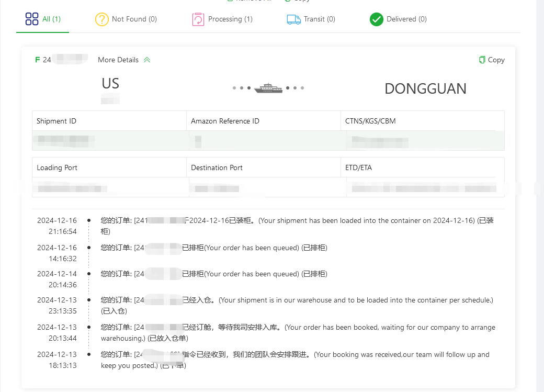This screenshot has height=392, width=544.
Task: Open the Processing (1) tab
Action: 230,19
